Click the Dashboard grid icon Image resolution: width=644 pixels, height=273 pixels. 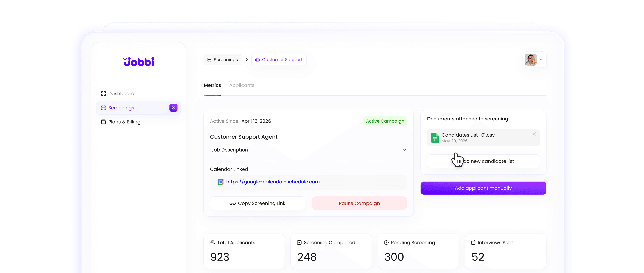pyautogui.click(x=103, y=94)
